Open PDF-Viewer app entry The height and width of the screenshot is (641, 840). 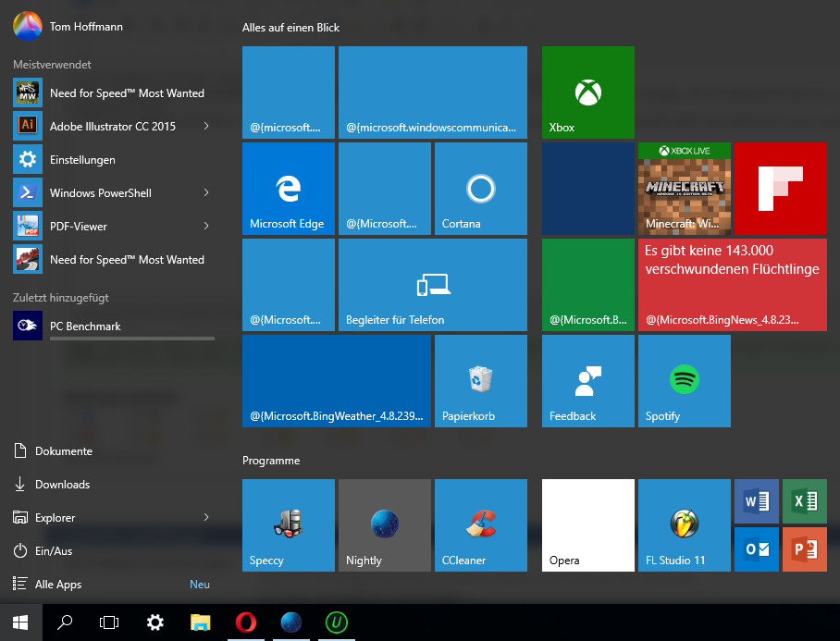pyautogui.click(x=114, y=226)
